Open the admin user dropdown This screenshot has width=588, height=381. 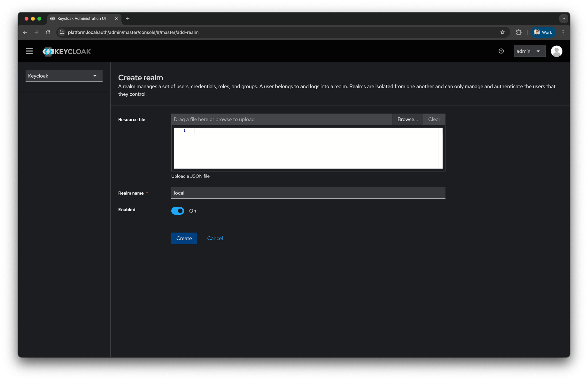tap(529, 51)
